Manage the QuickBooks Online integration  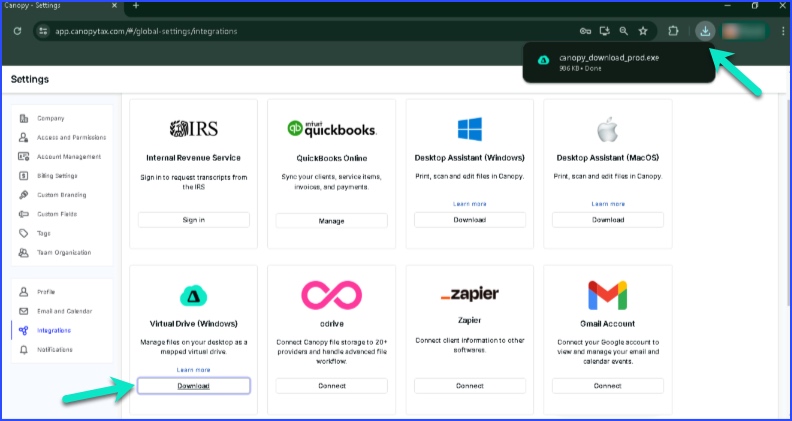point(331,221)
